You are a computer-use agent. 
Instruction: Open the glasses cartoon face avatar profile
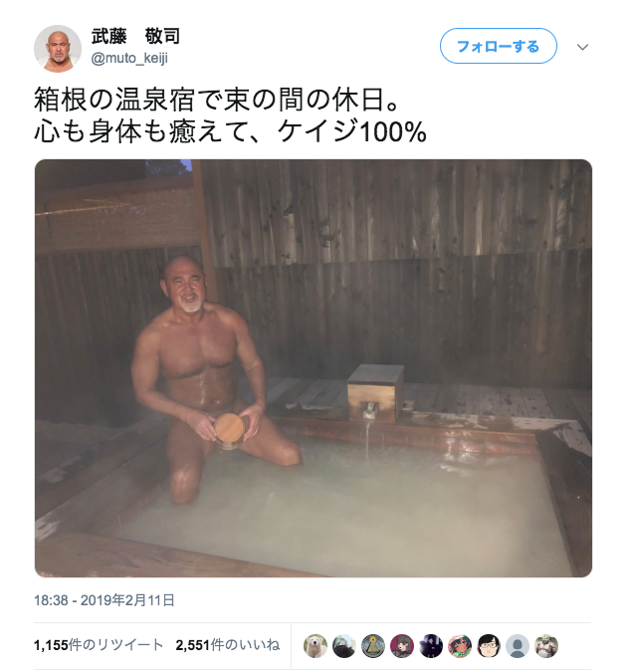pyautogui.click(x=489, y=646)
